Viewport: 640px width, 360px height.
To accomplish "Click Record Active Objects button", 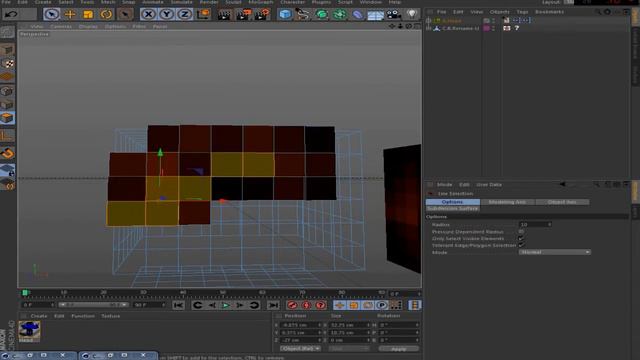I will pos(292,305).
